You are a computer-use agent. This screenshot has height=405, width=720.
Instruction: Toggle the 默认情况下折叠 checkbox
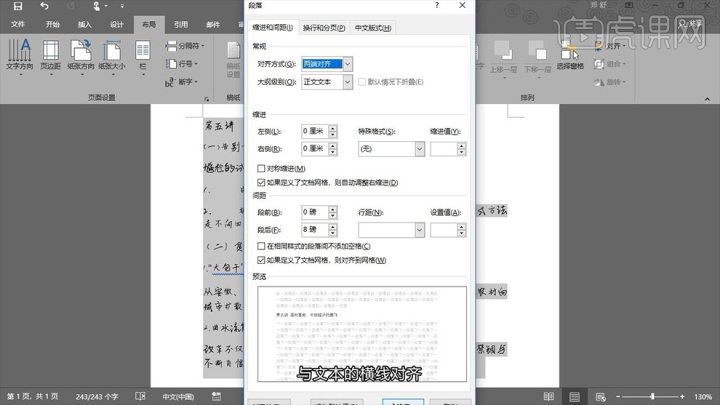click(x=362, y=82)
